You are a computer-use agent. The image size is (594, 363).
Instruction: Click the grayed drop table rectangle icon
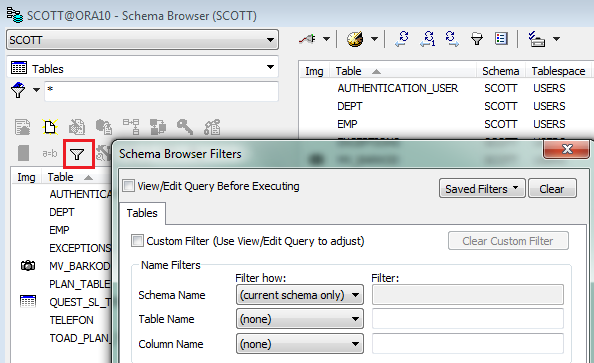point(23,153)
